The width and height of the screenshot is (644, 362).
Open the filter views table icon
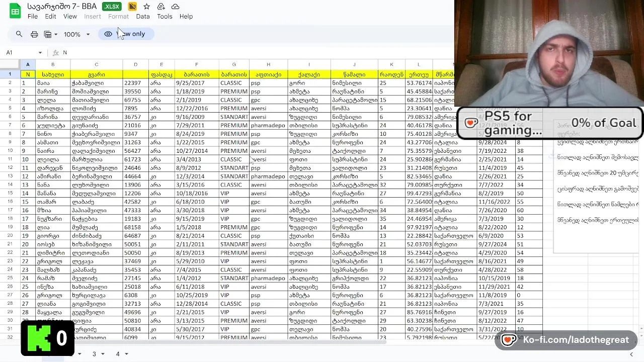point(48,34)
